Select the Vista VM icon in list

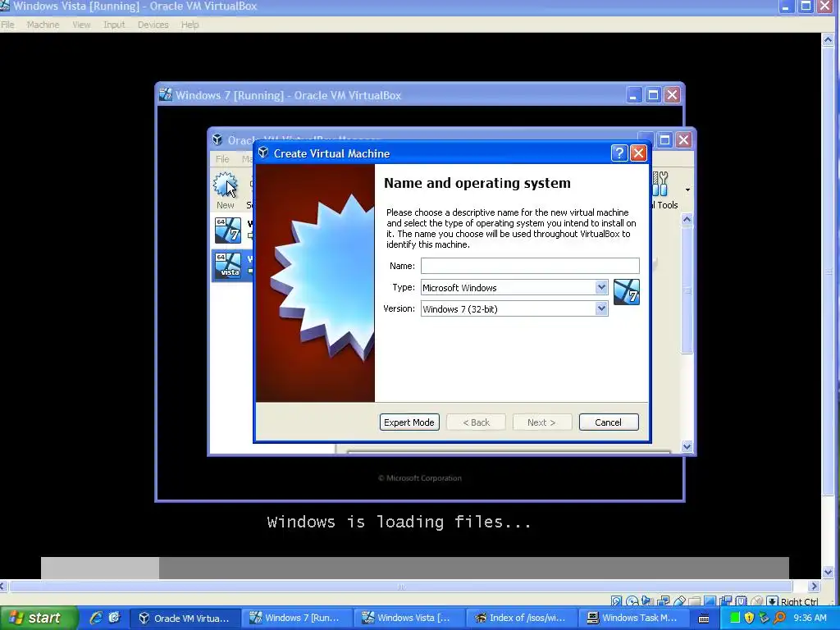[x=228, y=266]
